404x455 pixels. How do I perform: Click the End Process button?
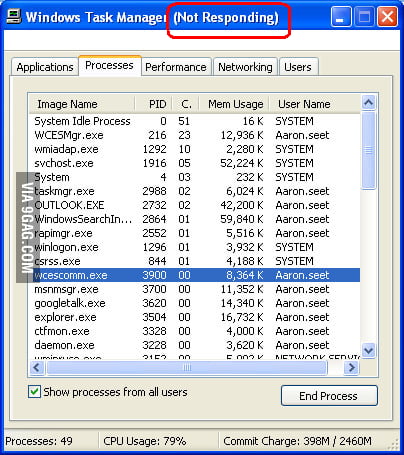[x=329, y=396]
